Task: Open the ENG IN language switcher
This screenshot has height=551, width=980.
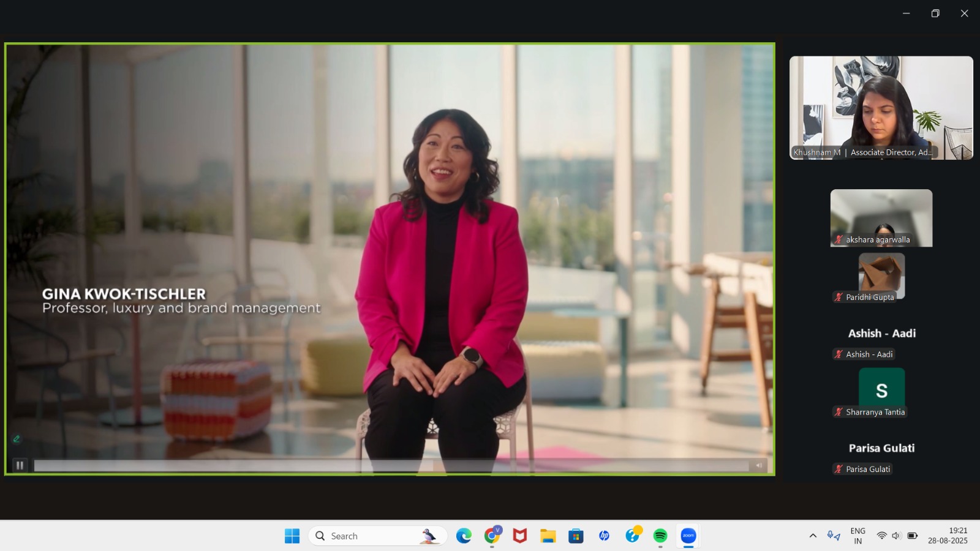Action: click(858, 536)
